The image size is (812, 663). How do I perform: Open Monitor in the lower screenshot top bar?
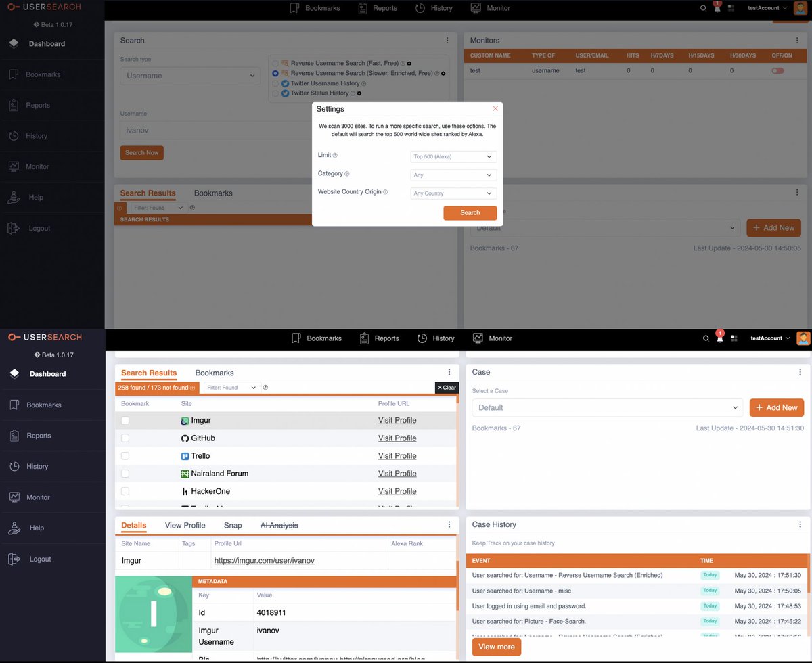(492, 338)
